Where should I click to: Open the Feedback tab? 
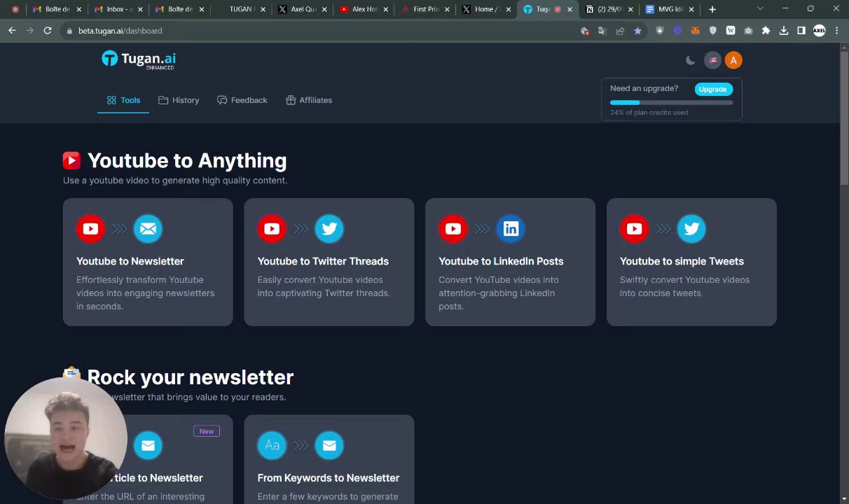pyautogui.click(x=242, y=100)
